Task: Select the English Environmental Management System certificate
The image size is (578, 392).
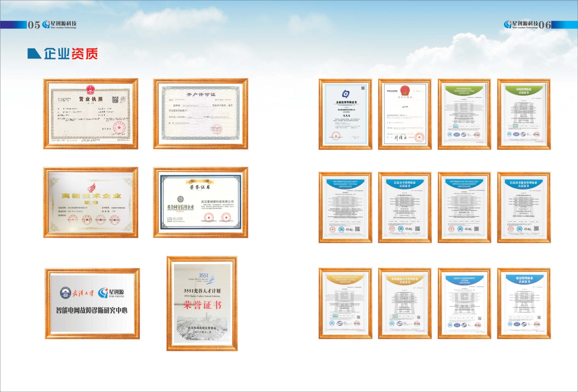Action: pyautogui.click(x=464, y=114)
